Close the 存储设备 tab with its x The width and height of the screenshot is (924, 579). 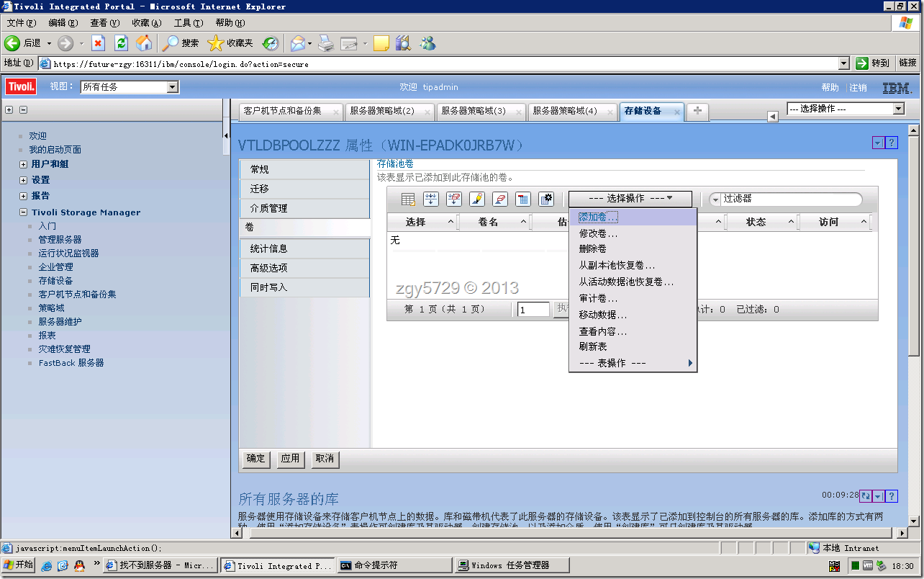click(678, 112)
